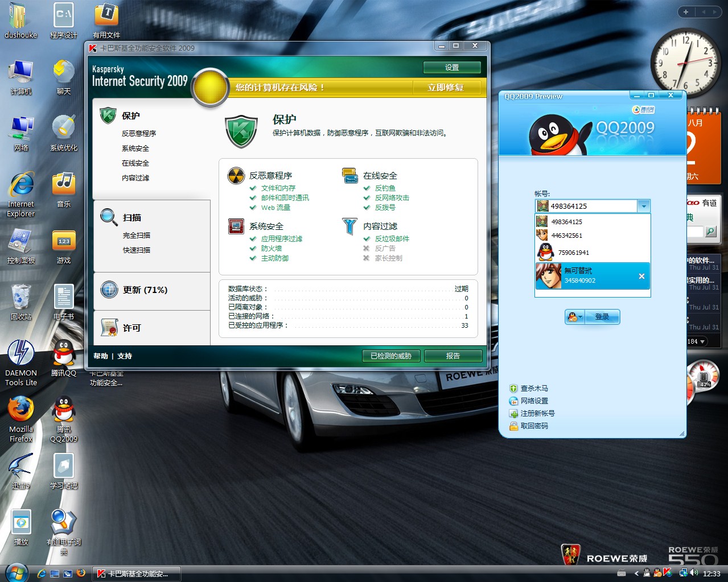Open the 腾讯QQ2009 desktop icon

(x=64, y=419)
